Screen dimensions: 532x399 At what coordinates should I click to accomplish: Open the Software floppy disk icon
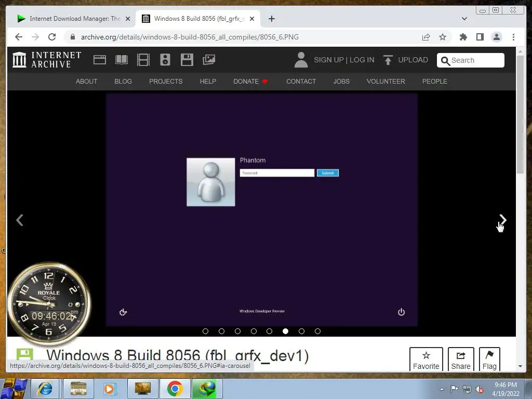(x=187, y=60)
